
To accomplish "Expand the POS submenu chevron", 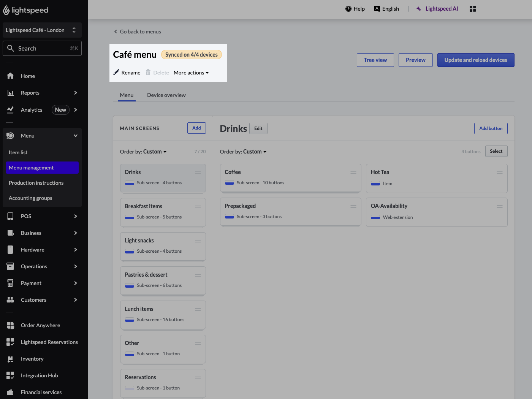I will tap(76, 216).
